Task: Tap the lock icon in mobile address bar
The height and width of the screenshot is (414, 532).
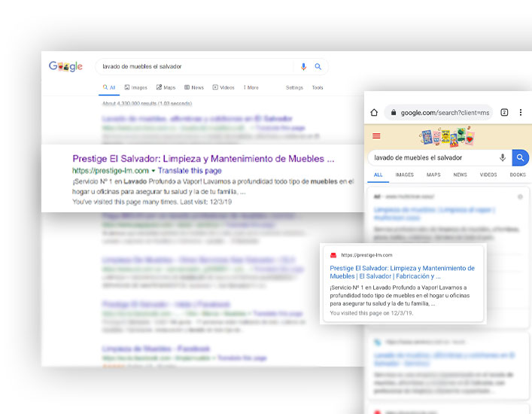Action: (x=394, y=112)
